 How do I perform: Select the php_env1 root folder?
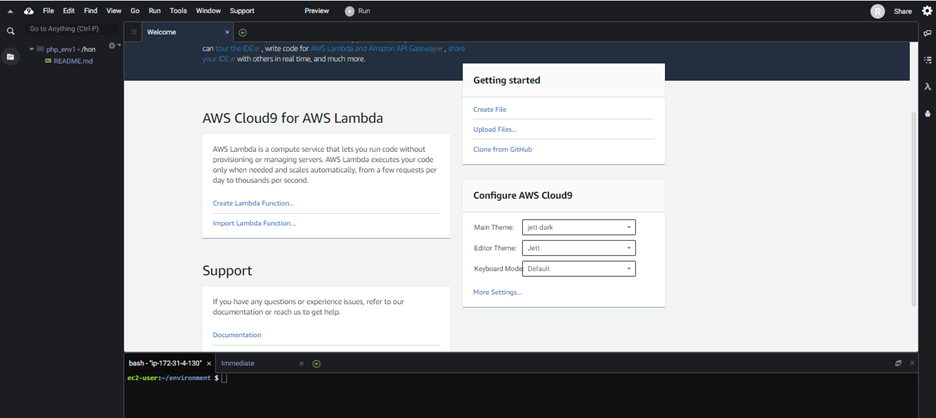tap(70, 49)
